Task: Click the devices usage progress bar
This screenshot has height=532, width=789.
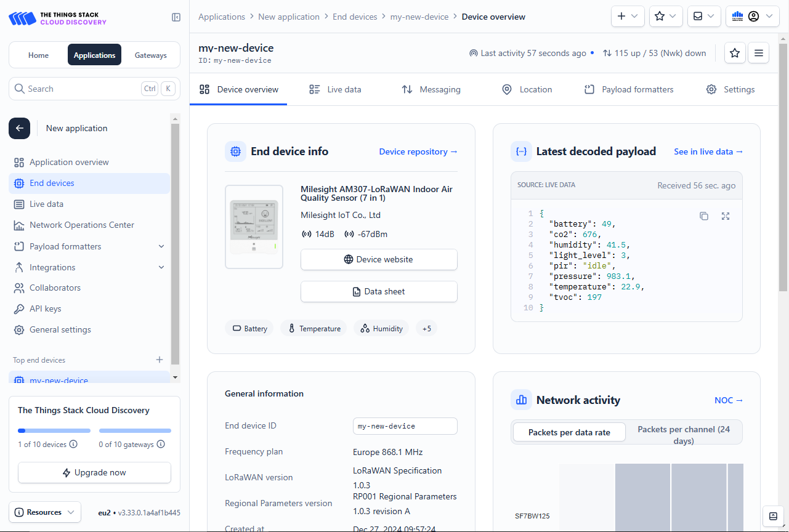Action: coord(54,430)
